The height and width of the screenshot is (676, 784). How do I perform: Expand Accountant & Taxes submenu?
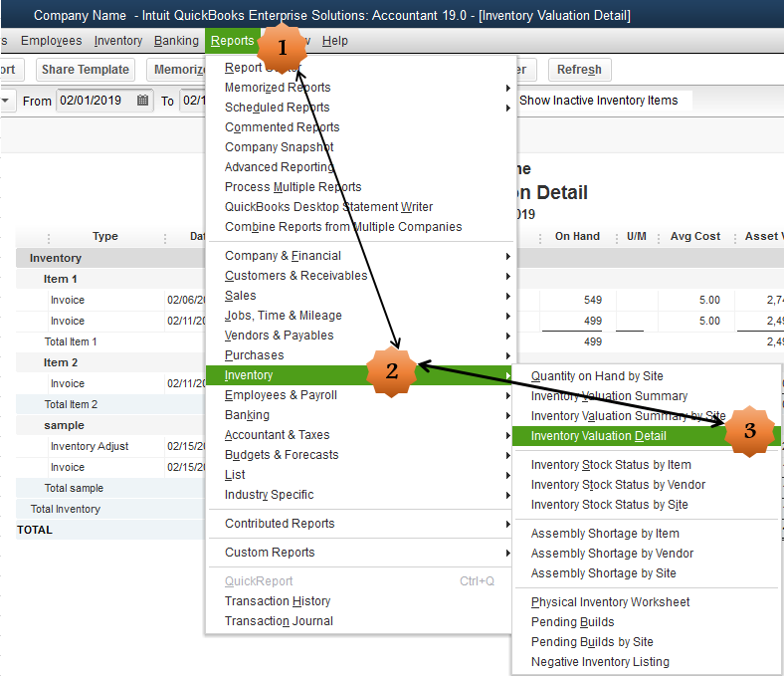tap(360, 435)
